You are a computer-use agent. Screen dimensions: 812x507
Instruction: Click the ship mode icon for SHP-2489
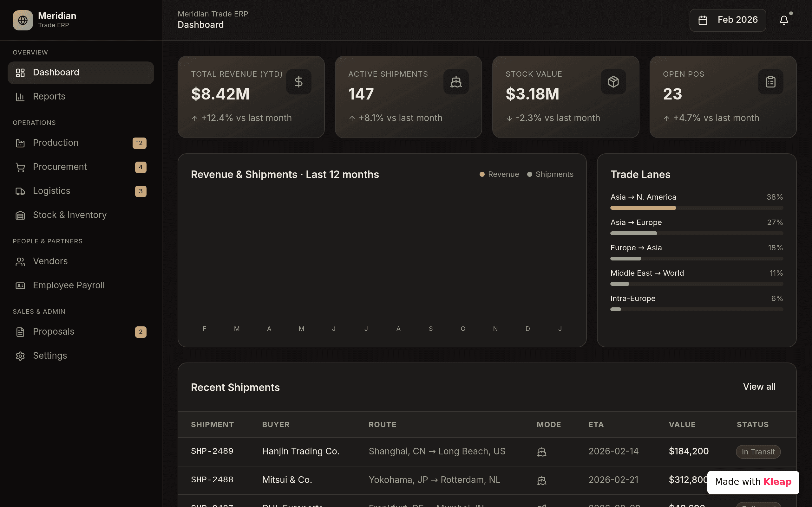541,452
